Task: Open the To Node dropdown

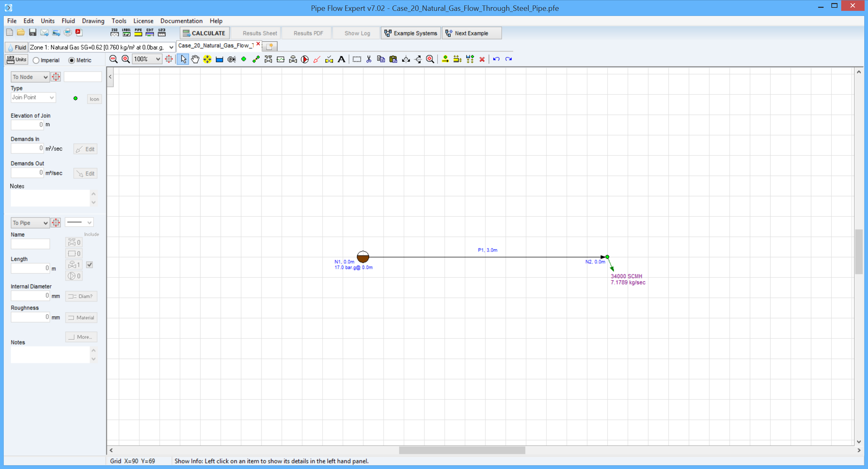Action: 30,77
